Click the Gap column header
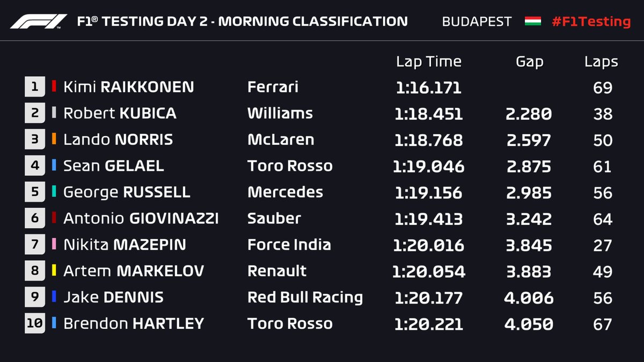 point(529,62)
